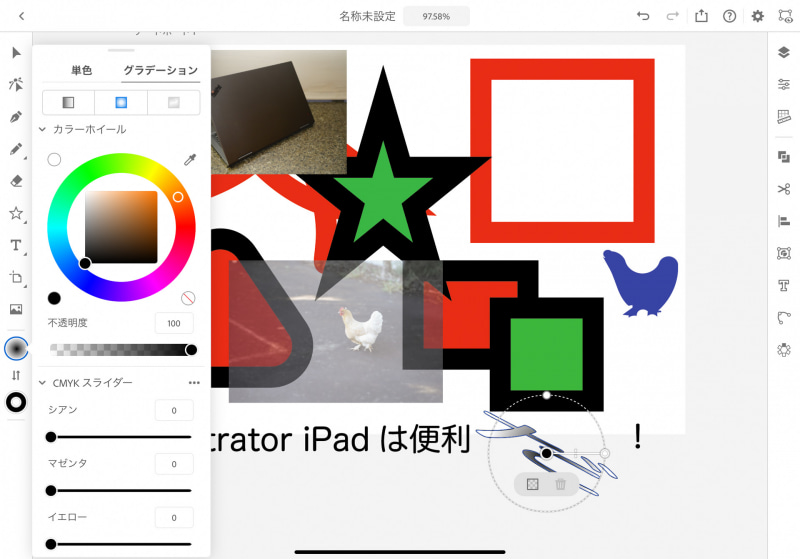Select the Place Image tool

coord(16,309)
